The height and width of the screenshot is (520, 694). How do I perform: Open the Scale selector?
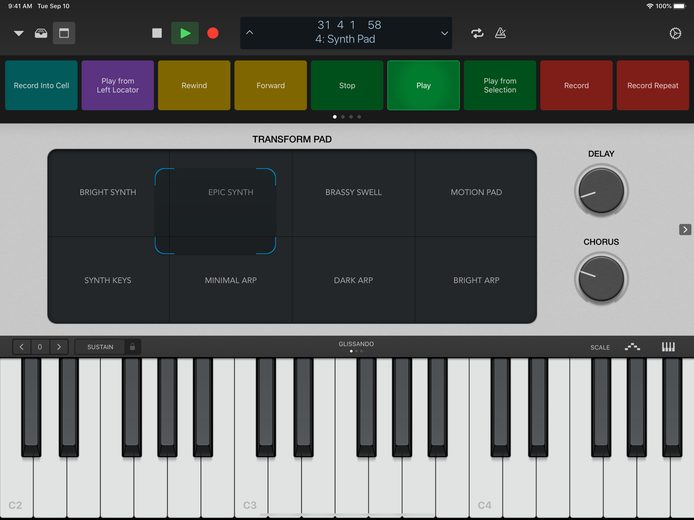(x=600, y=347)
